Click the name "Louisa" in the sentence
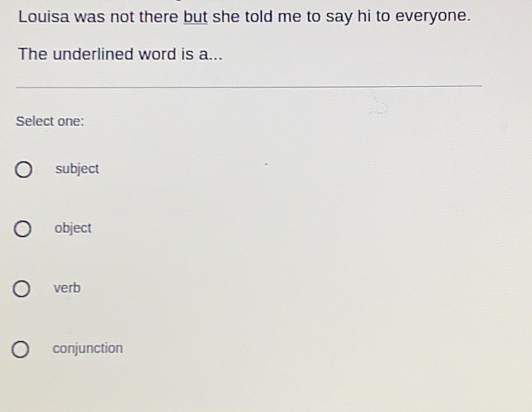This screenshot has height=412, width=532. point(44,17)
